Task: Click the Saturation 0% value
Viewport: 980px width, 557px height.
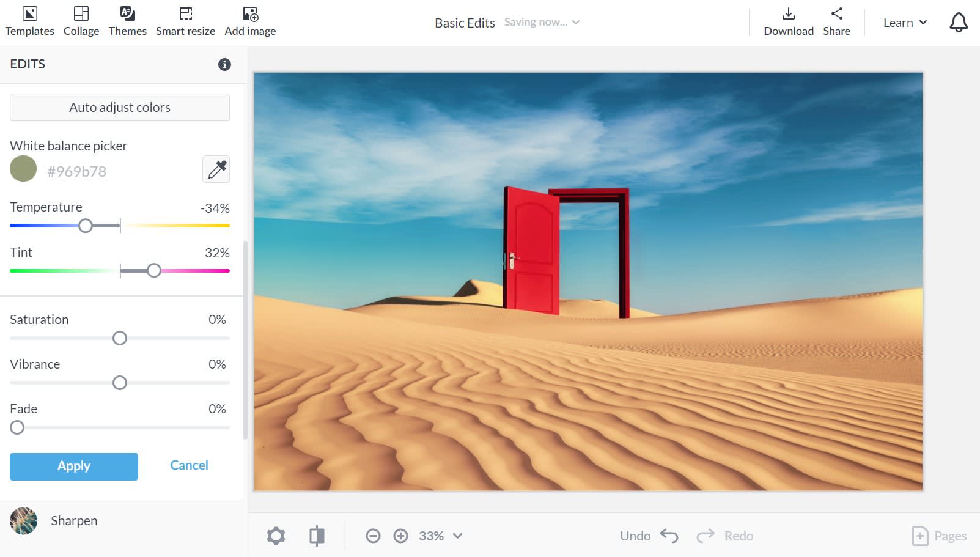Action: tap(217, 320)
